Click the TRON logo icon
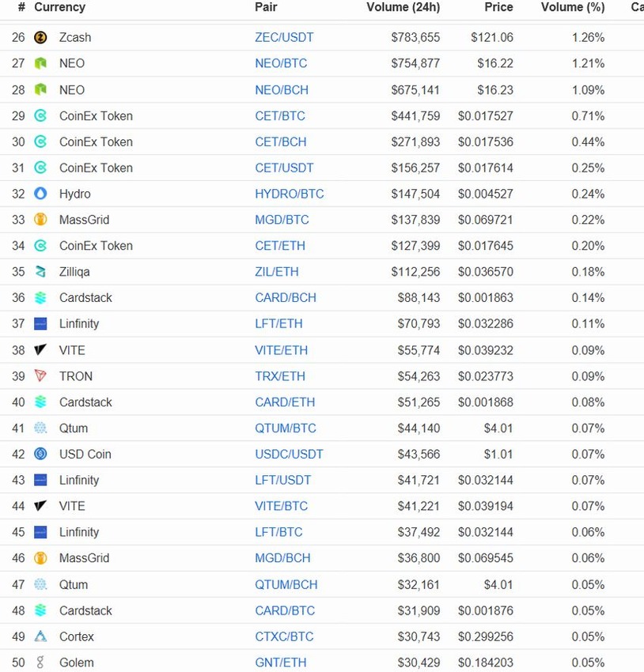 point(40,376)
